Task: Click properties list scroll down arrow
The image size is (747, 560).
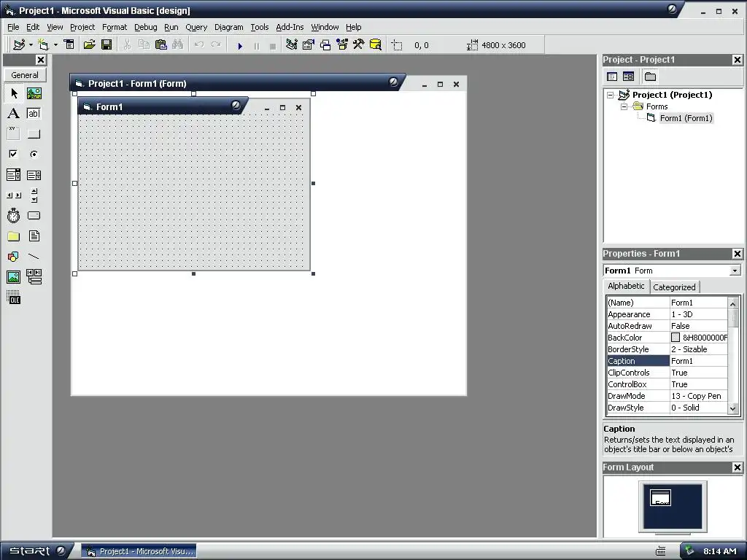Action: click(732, 408)
